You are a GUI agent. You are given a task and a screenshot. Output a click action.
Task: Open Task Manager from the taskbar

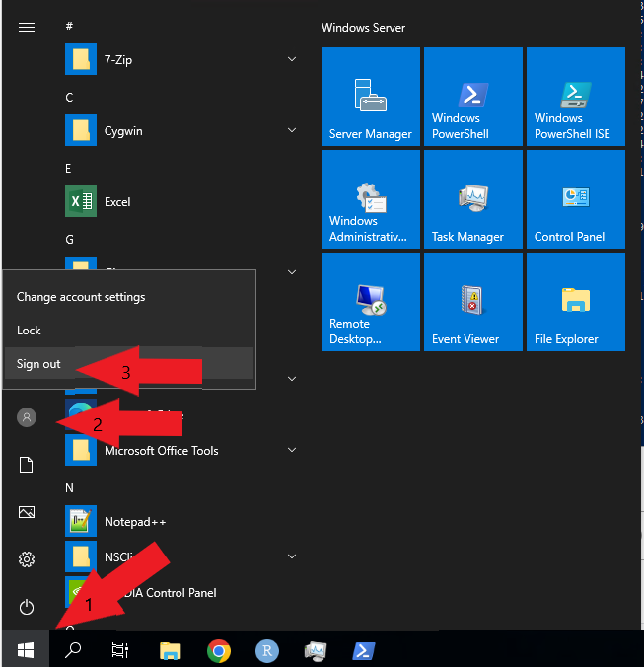pos(316,651)
